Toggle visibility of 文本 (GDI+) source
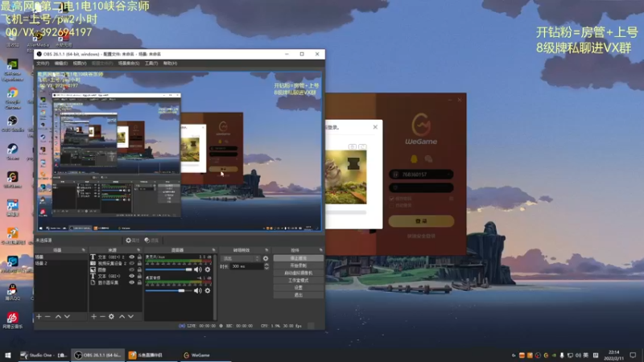This screenshot has width=644, height=362. [132, 276]
